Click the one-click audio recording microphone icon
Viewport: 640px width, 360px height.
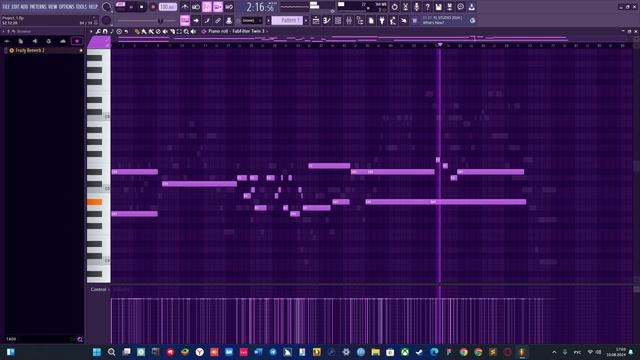[416, 7]
